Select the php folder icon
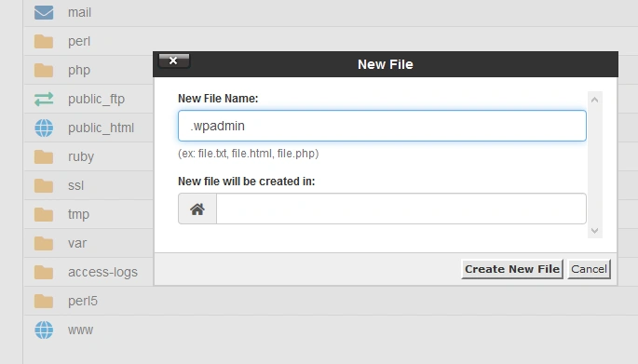638x364 pixels. click(44, 71)
